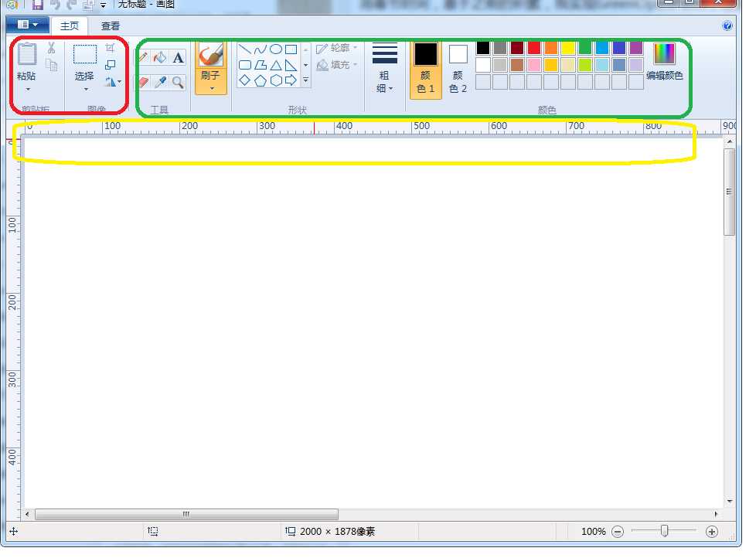
Task: Click the horizontal scrollbar right arrow
Action: click(716, 514)
